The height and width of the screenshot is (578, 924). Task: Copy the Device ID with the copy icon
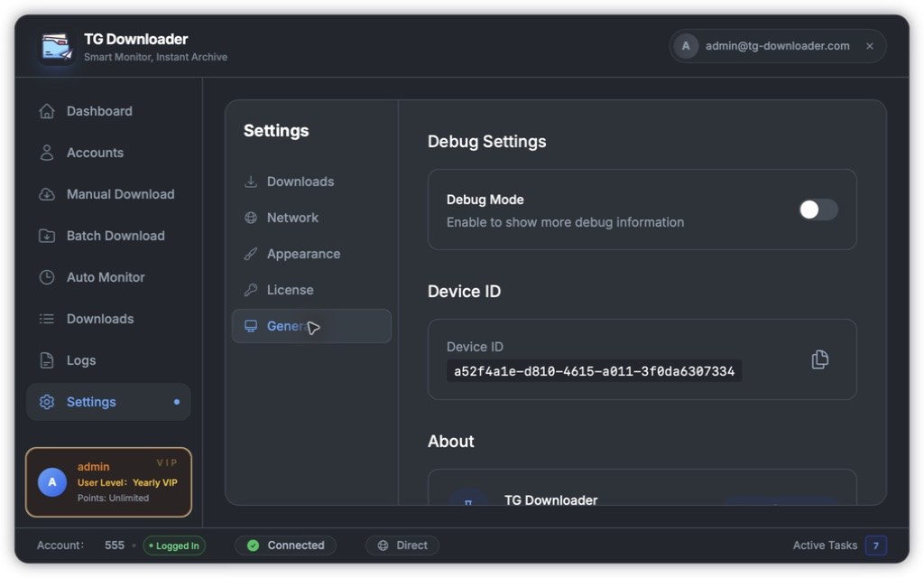coord(819,359)
